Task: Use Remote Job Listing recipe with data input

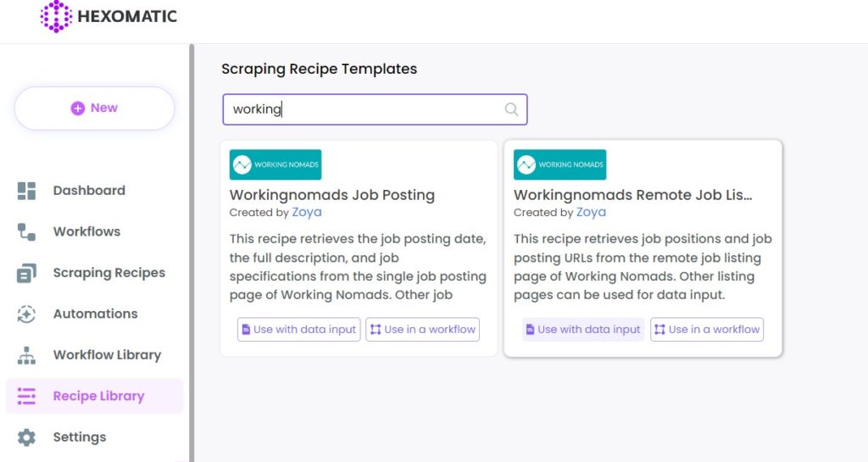Action: click(x=583, y=330)
